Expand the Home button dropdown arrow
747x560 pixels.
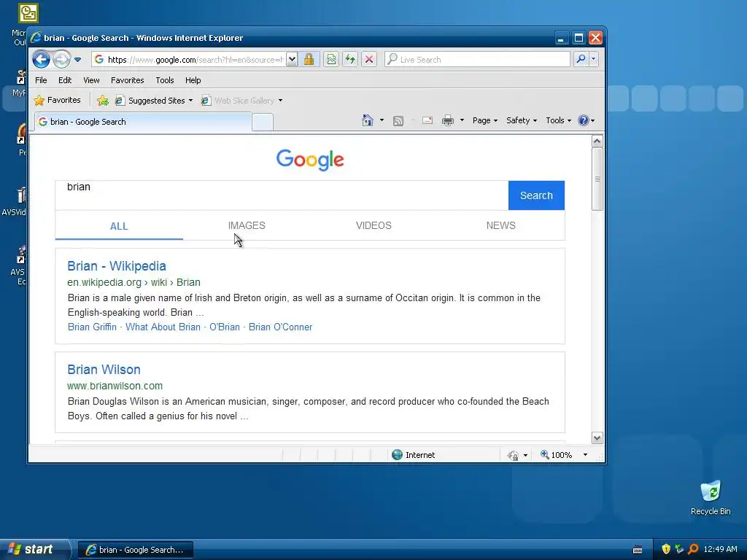pyautogui.click(x=382, y=120)
